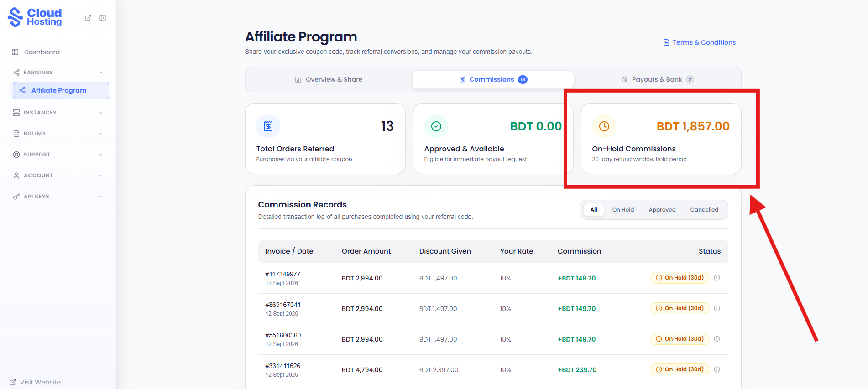868x389 pixels.
Task: Click On Hold badge for invoice #117349977
Action: (680, 278)
